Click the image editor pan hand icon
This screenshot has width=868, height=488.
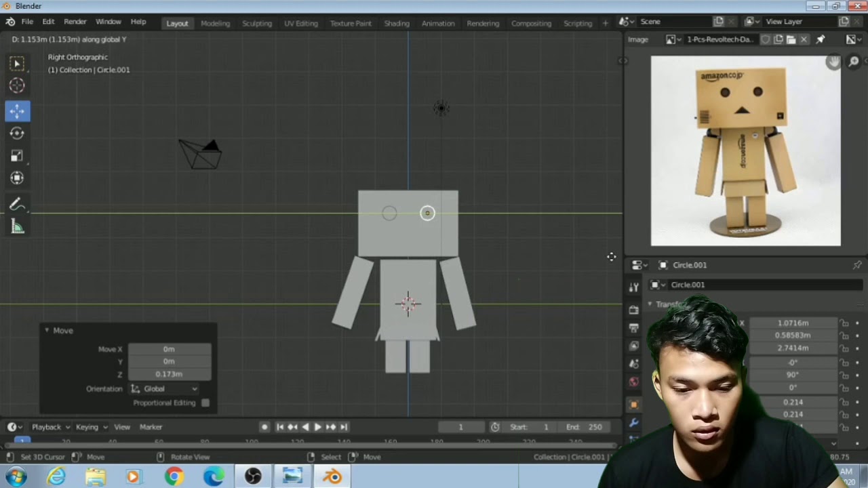pyautogui.click(x=833, y=62)
